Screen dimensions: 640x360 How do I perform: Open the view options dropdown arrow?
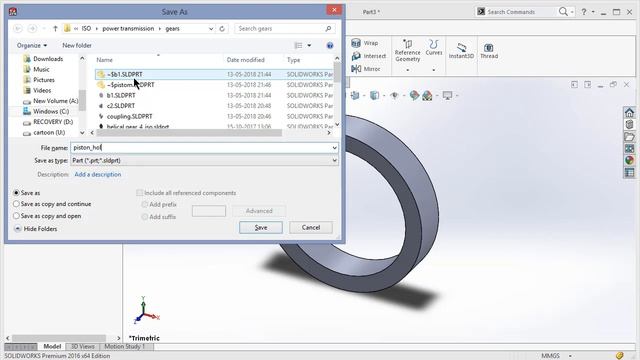coord(309,45)
